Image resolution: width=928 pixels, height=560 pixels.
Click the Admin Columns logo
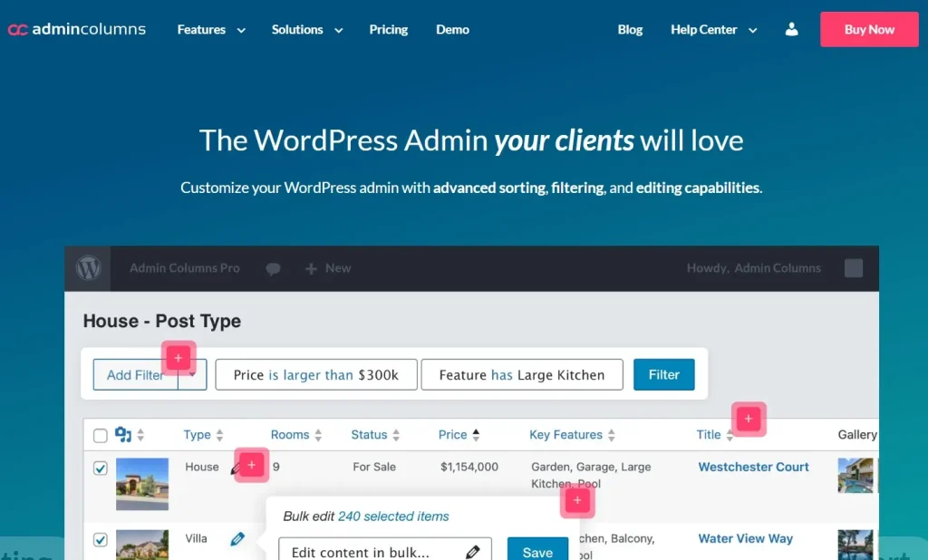pos(77,28)
